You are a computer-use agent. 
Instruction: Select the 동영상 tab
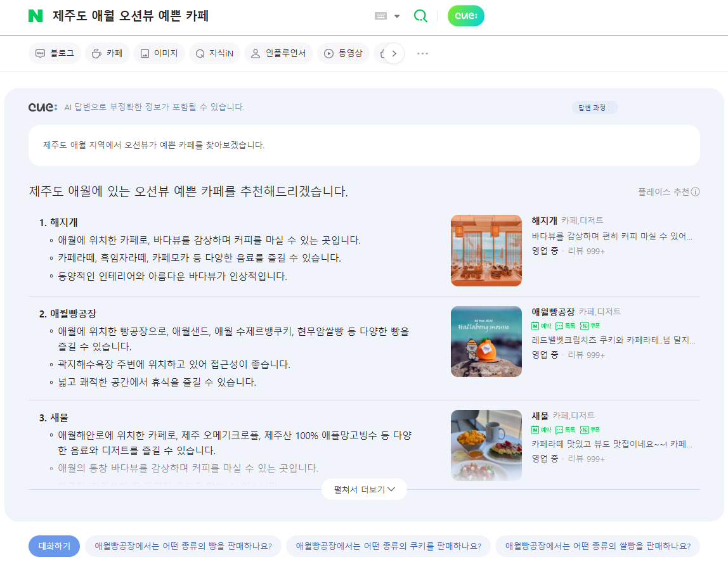click(344, 53)
